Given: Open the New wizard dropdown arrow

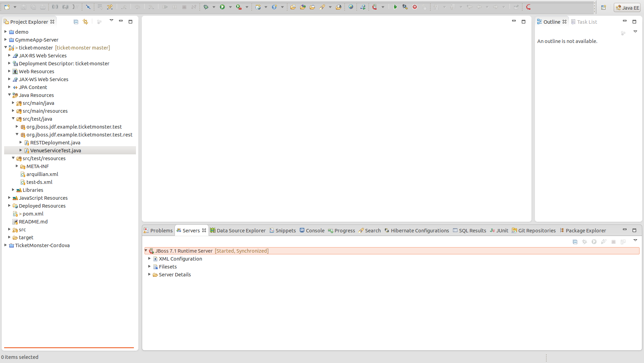Looking at the screenshot, I should pyautogui.click(x=15, y=7).
